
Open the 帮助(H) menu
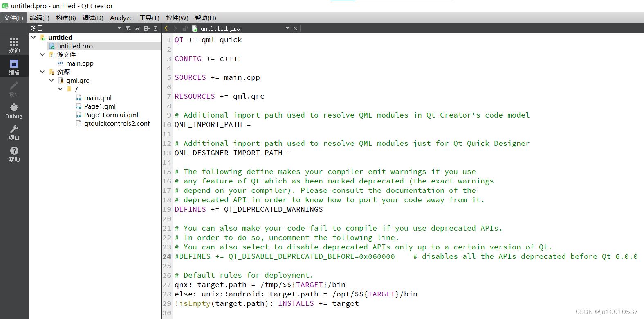click(206, 18)
